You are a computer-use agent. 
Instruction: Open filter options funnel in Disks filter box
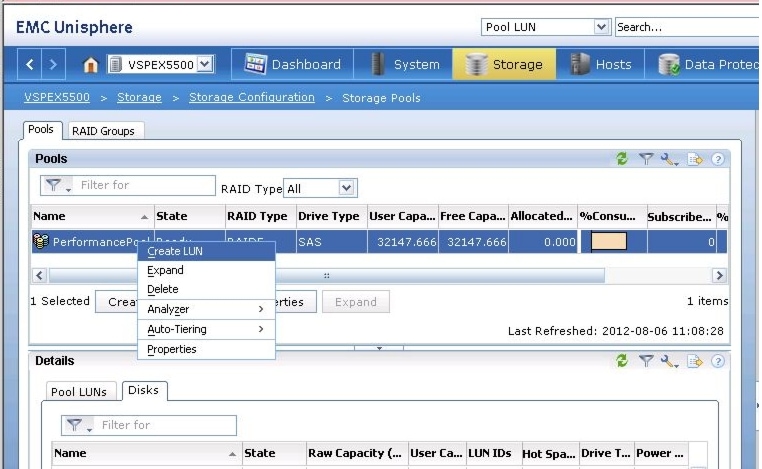(78, 425)
